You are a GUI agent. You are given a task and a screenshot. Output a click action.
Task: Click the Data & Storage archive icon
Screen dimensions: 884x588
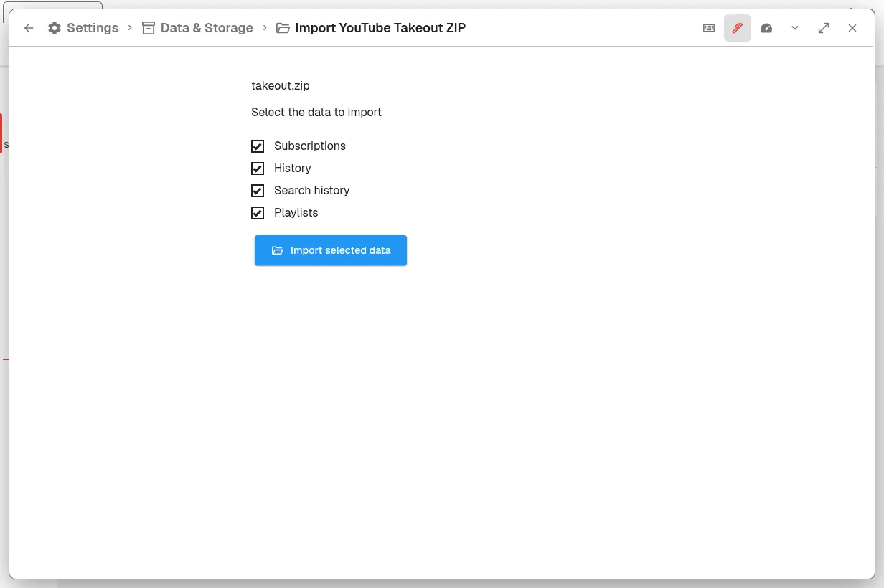click(x=149, y=28)
